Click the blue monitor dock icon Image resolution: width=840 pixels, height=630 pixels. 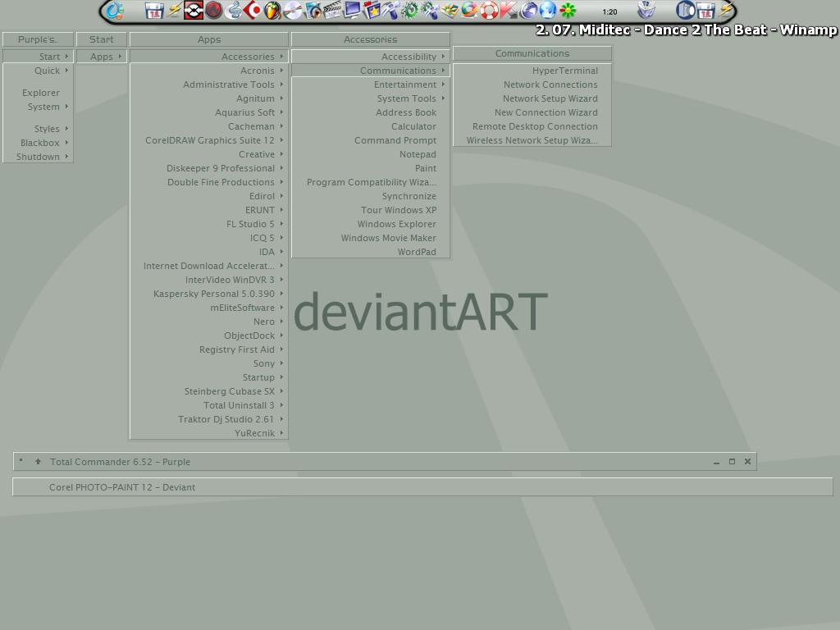tap(351, 11)
